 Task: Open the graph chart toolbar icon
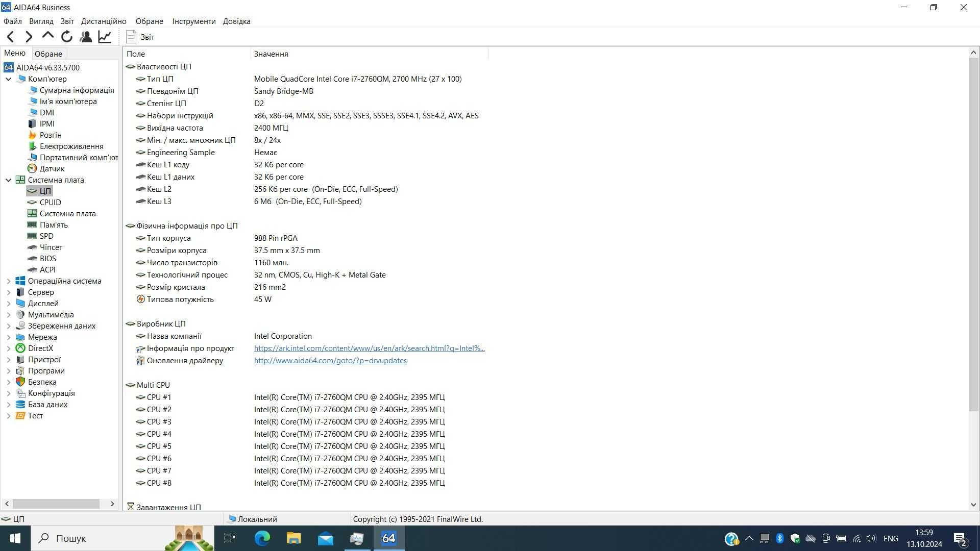[x=105, y=37]
